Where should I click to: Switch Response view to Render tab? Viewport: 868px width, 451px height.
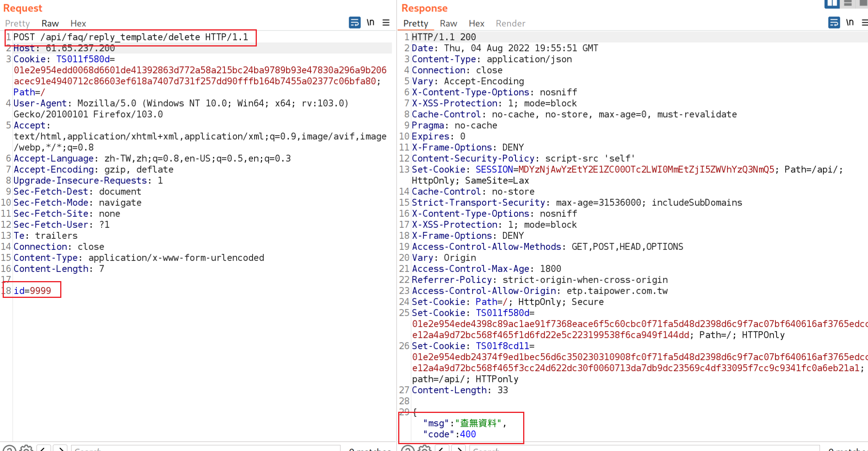point(511,23)
